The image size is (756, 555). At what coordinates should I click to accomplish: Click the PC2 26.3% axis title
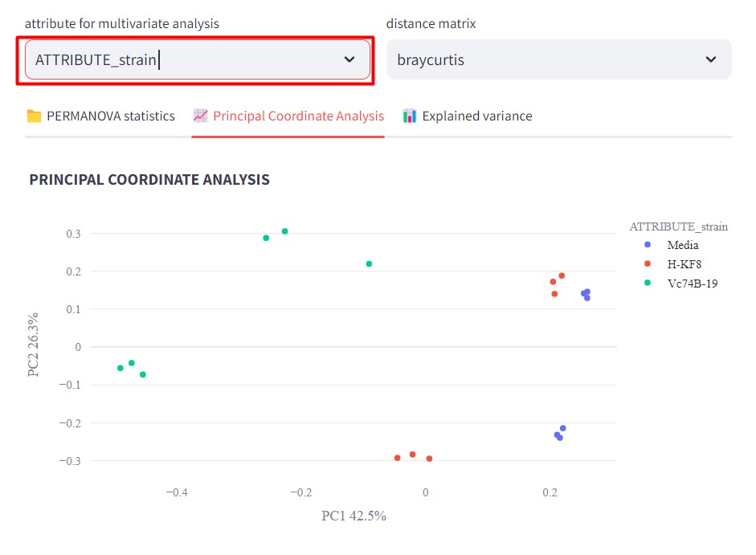34,345
